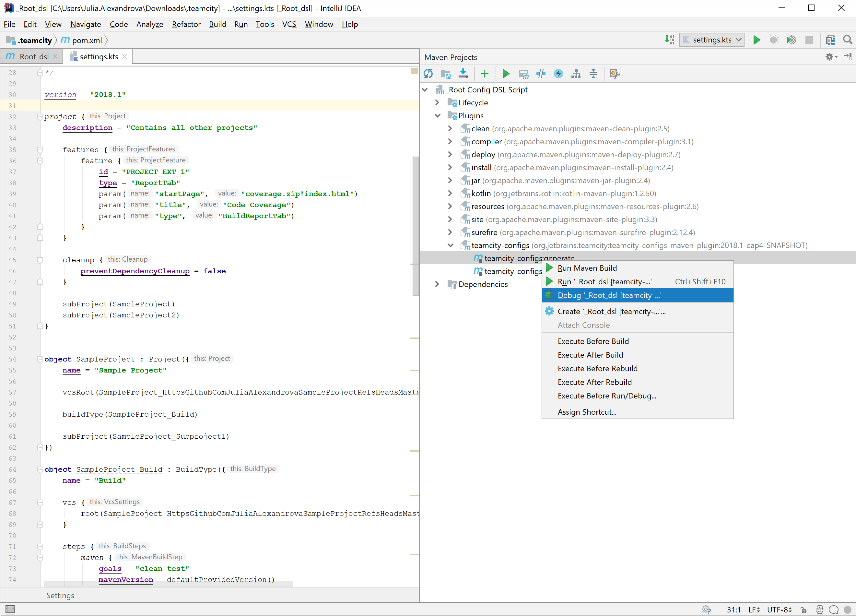Click the settings.kts editor tab
This screenshot has width=856, height=616.
click(98, 56)
